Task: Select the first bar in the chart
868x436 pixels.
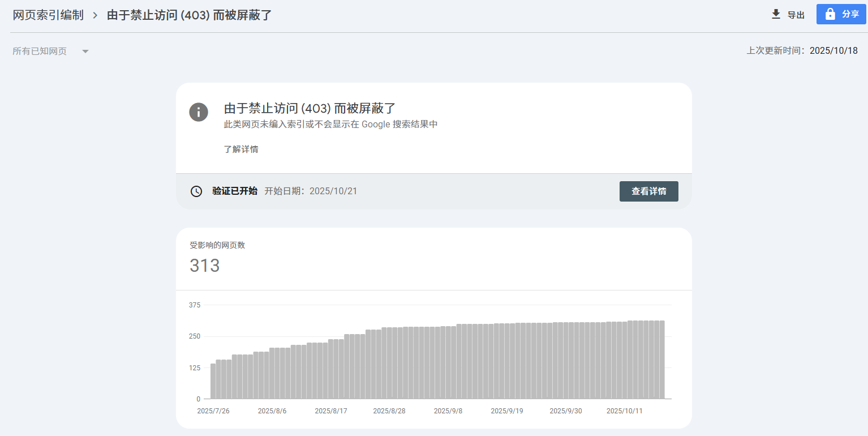Action: click(213, 381)
